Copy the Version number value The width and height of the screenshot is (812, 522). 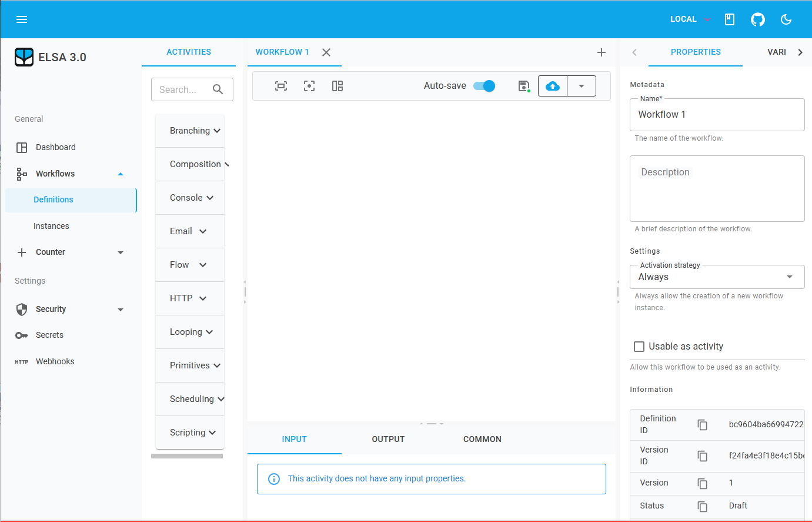pos(703,483)
